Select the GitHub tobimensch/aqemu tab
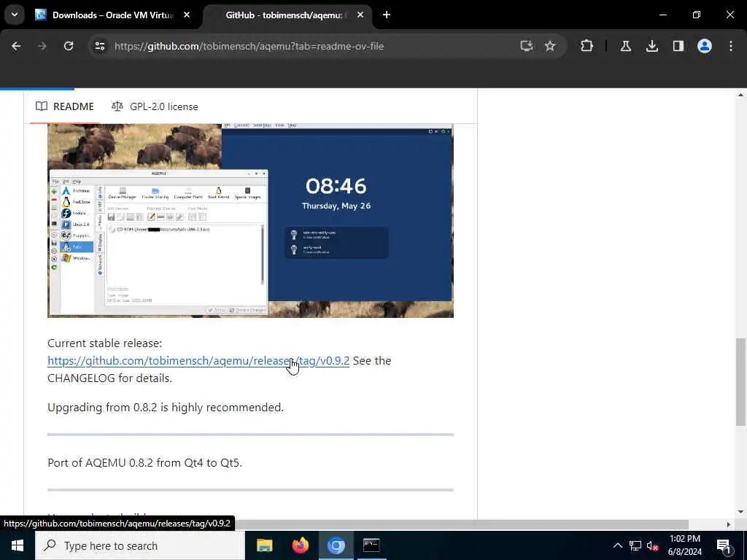The image size is (747, 560). point(286,15)
